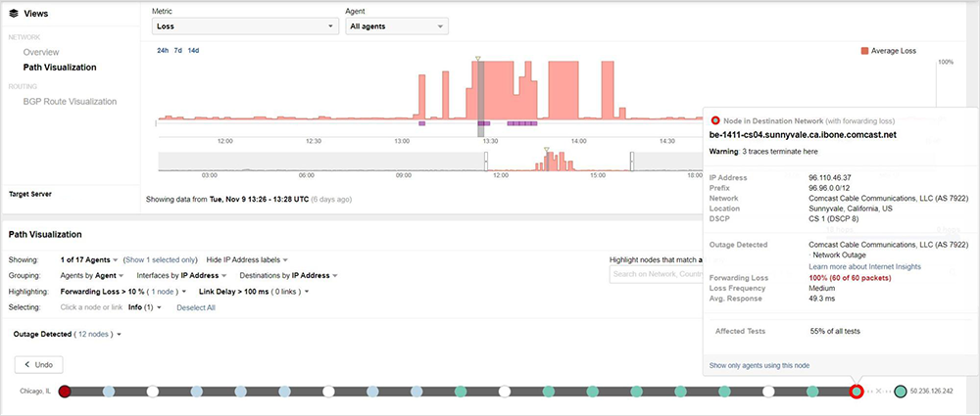Image resolution: width=980 pixels, height=416 pixels.
Task: Open BGP Route Visualization view
Action: (x=70, y=101)
